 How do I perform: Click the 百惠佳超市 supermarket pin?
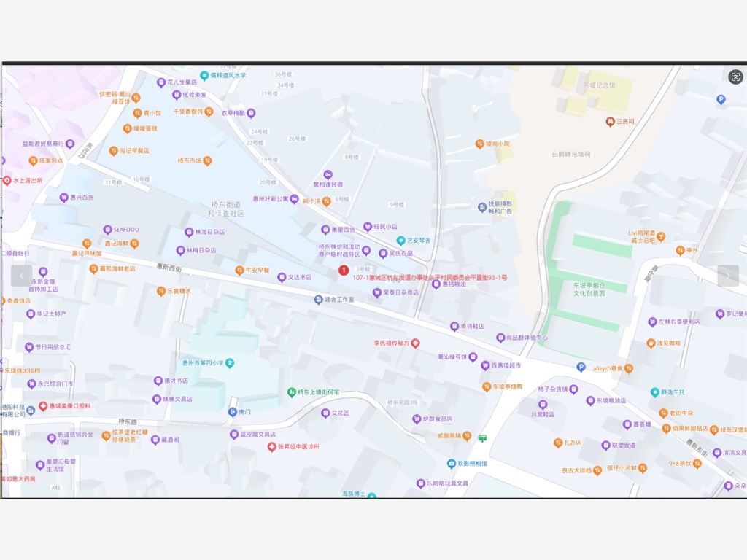(x=485, y=365)
